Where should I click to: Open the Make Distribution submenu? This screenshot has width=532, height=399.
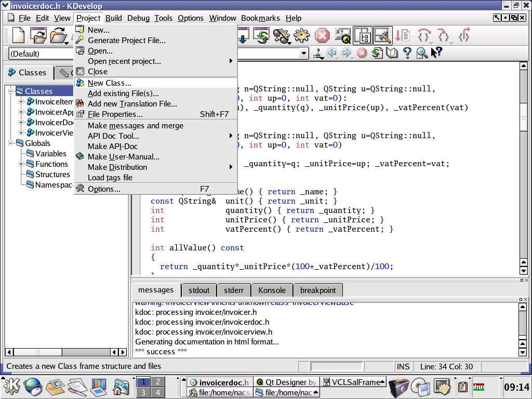pos(155,167)
